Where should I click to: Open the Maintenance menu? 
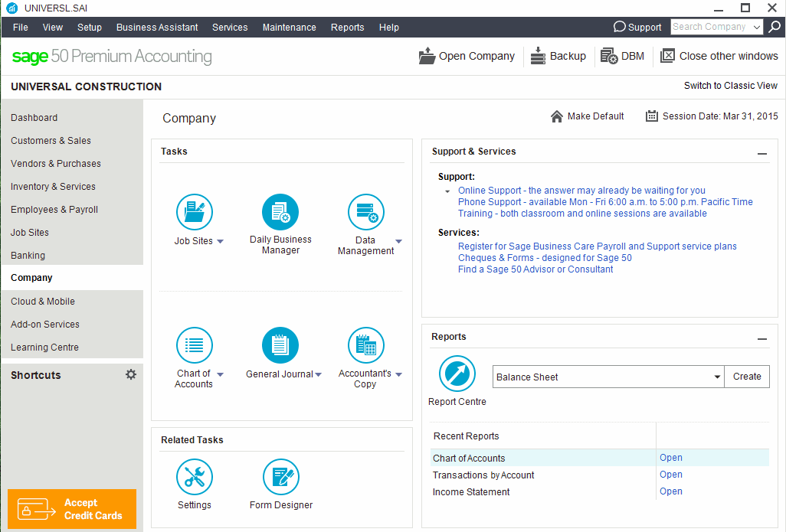click(x=290, y=27)
